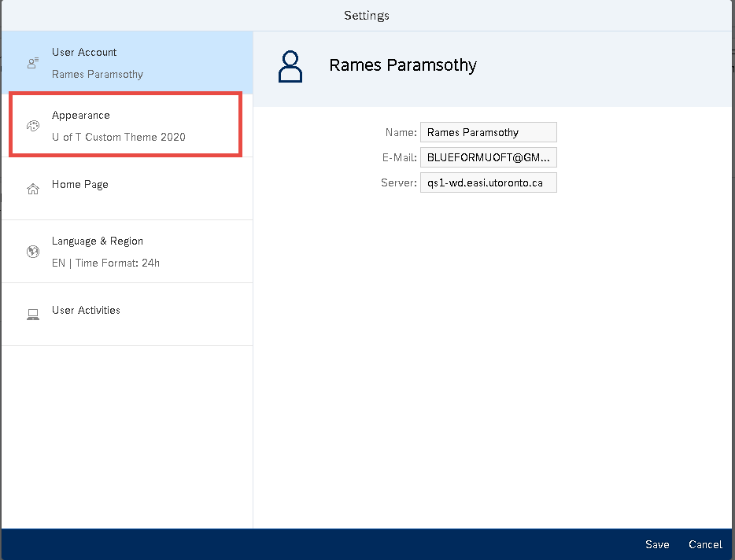This screenshot has width=735, height=560.
Task: Click the Language & Region globe icon
Action: pyautogui.click(x=33, y=252)
